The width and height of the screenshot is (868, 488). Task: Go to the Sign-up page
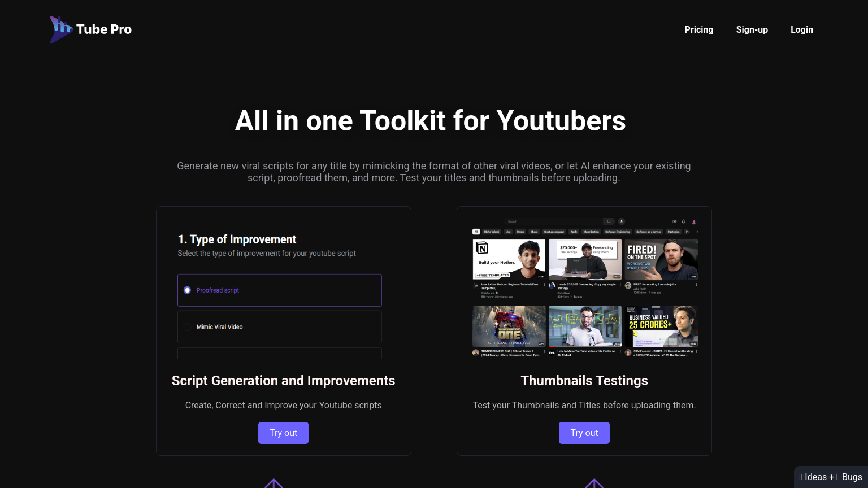(752, 29)
